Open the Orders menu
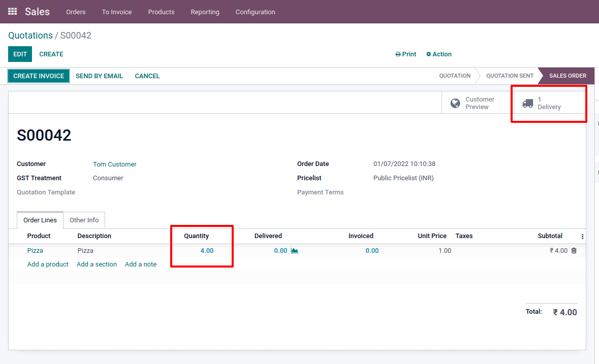This screenshot has width=599, height=364. pyautogui.click(x=76, y=12)
